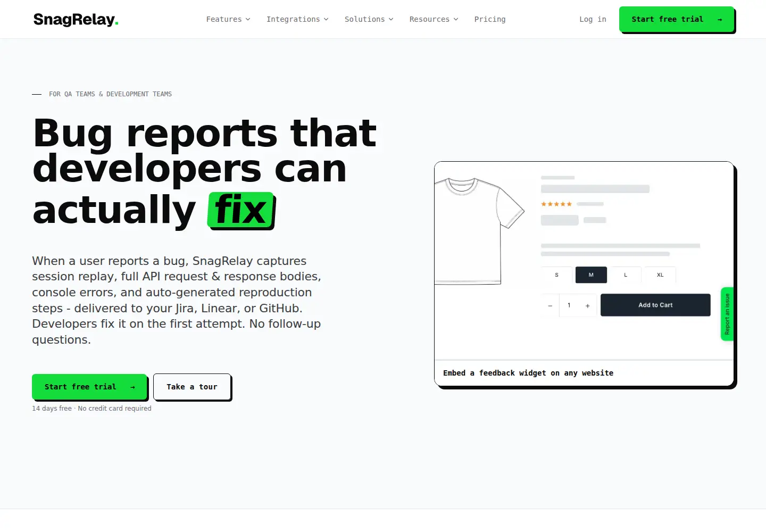Open the Integrations dropdown

click(297, 19)
